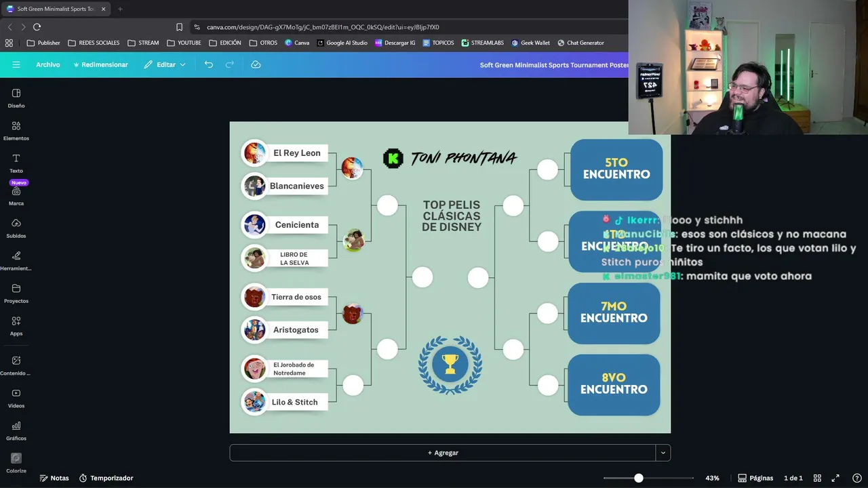This screenshot has width=868, height=488.
Task: Select the Texto tool in sidebar
Action: click(x=16, y=163)
